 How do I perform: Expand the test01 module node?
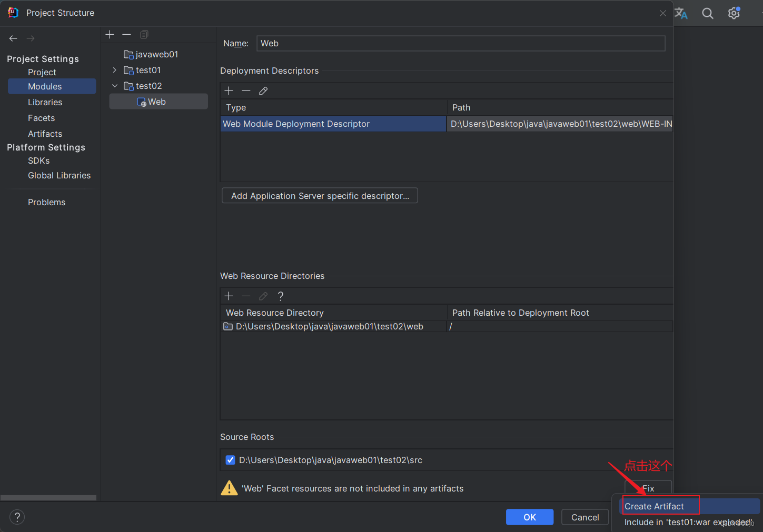pos(115,70)
